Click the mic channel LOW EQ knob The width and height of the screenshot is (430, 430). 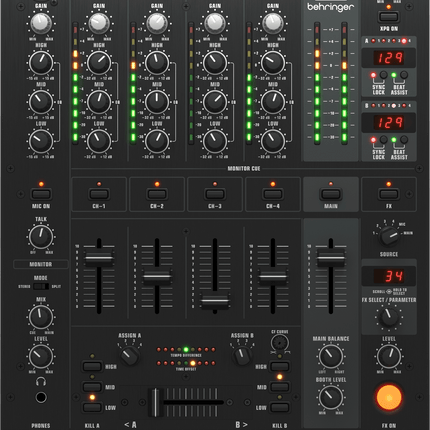41,141
